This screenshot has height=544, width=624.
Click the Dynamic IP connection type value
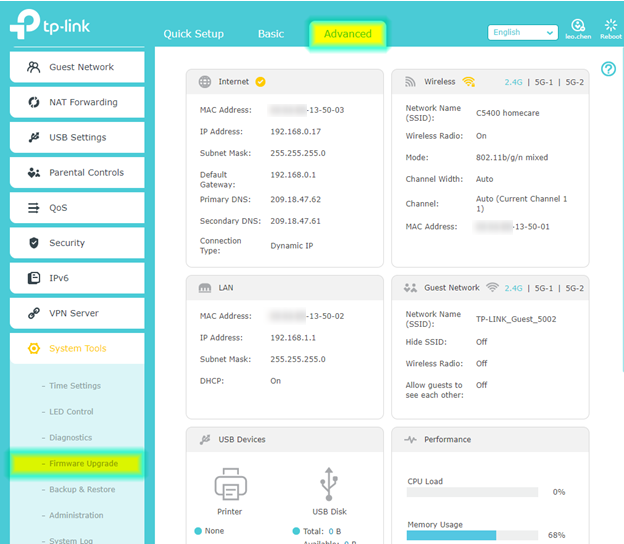coord(292,246)
